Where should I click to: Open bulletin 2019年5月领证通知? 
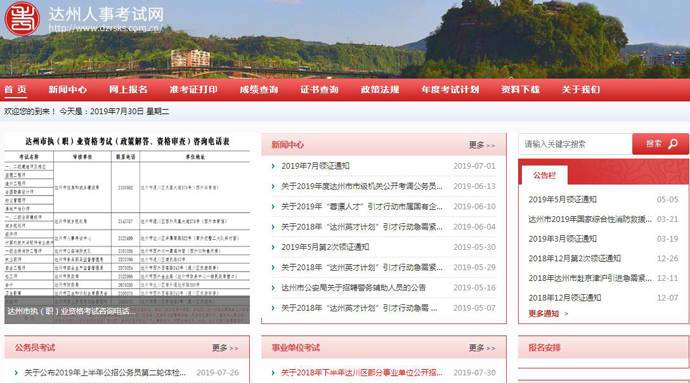point(562,199)
